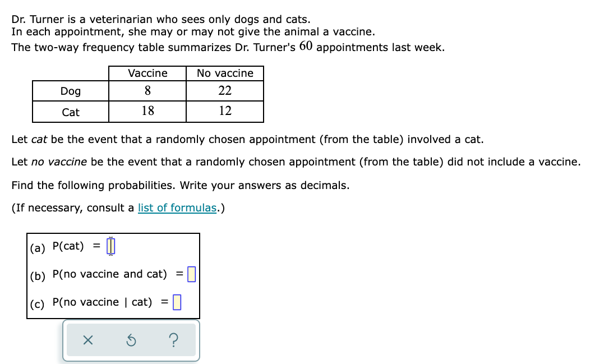This screenshot has height=364, width=595.
Task: Select the P(no vaccine and cat) answer field
Action: [x=192, y=274]
